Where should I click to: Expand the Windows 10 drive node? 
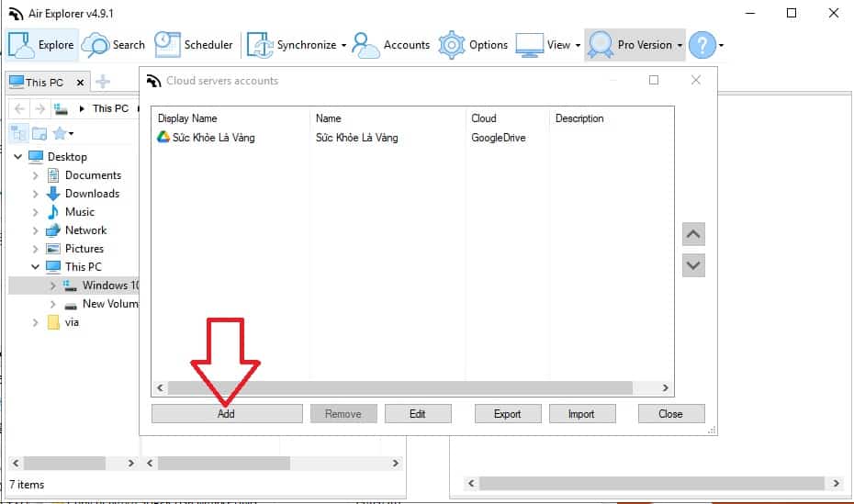tap(53, 286)
